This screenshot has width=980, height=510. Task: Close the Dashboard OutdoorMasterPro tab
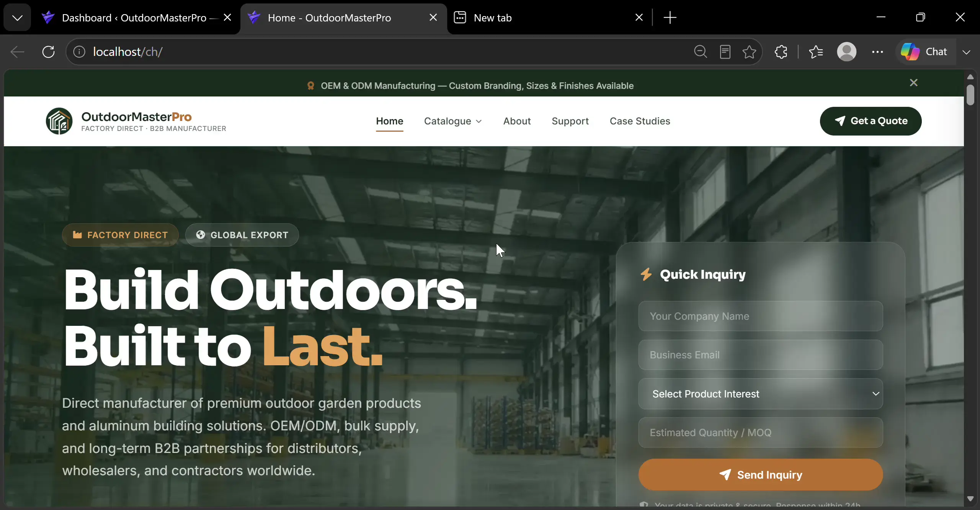click(227, 18)
